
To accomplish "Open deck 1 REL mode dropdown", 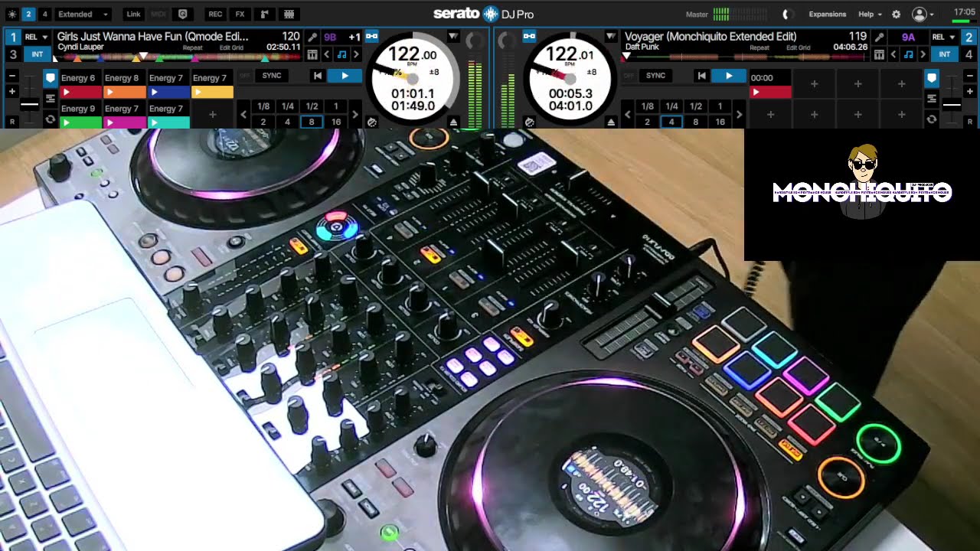I will tap(36, 37).
